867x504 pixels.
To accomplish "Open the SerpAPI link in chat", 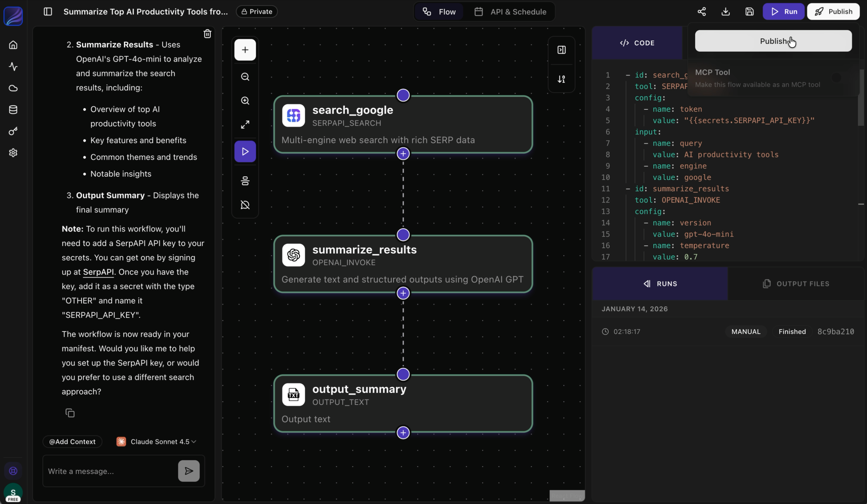I will [98, 272].
